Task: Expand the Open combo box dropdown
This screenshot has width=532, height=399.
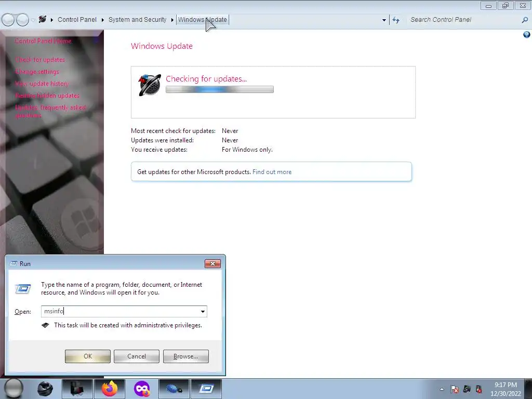Action: pos(203,312)
